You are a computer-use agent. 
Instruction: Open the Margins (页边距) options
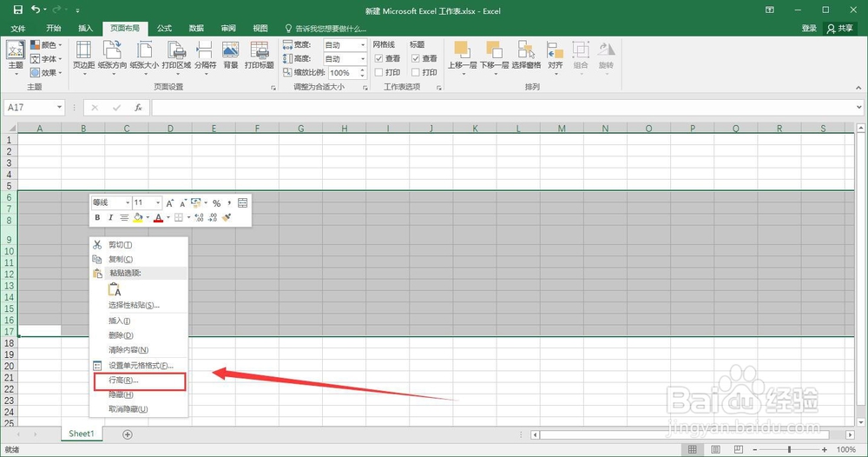click(83, 58)
